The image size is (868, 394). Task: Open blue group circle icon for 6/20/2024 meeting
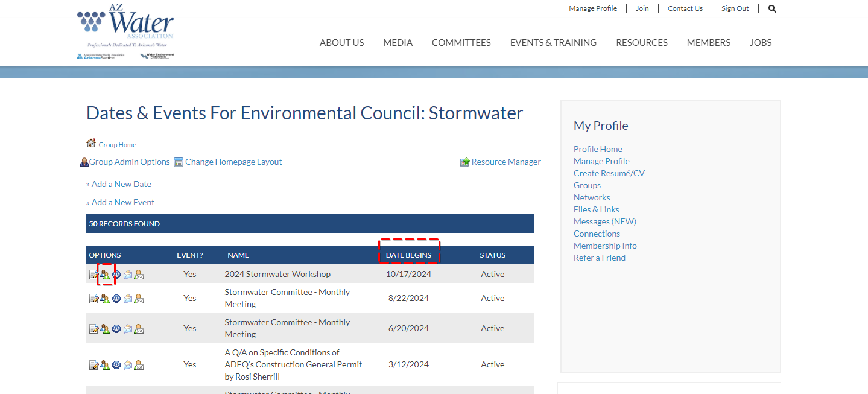pos(116,329)
